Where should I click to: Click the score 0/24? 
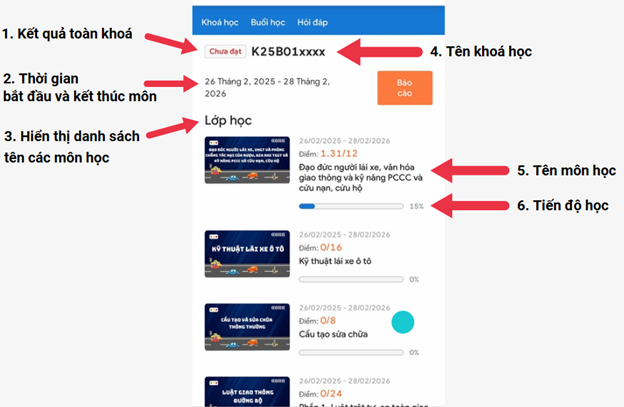pos(331,394)
